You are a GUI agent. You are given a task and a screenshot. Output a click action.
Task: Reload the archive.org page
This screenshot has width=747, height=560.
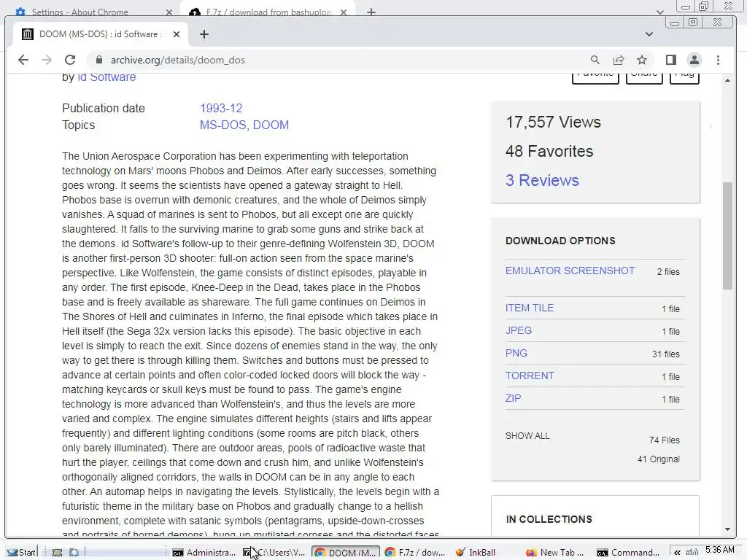(x=70, y=60)
